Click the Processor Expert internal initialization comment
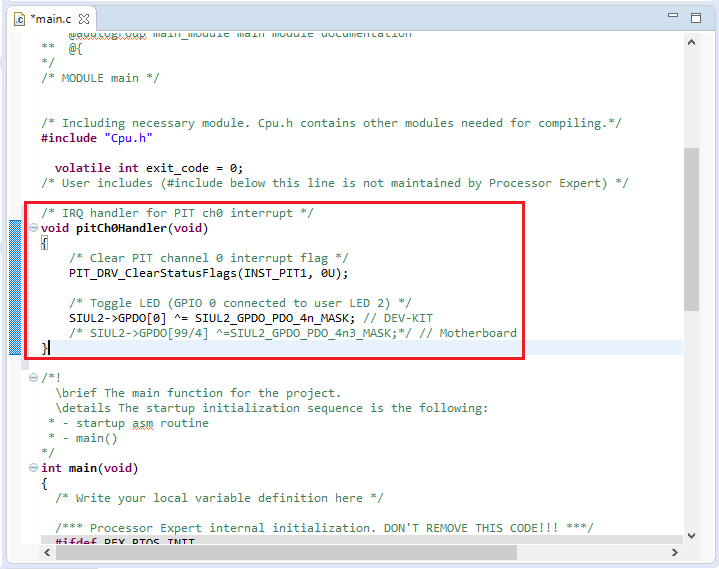Viewport: 719px width, 569px height. [x=324, y=528]
